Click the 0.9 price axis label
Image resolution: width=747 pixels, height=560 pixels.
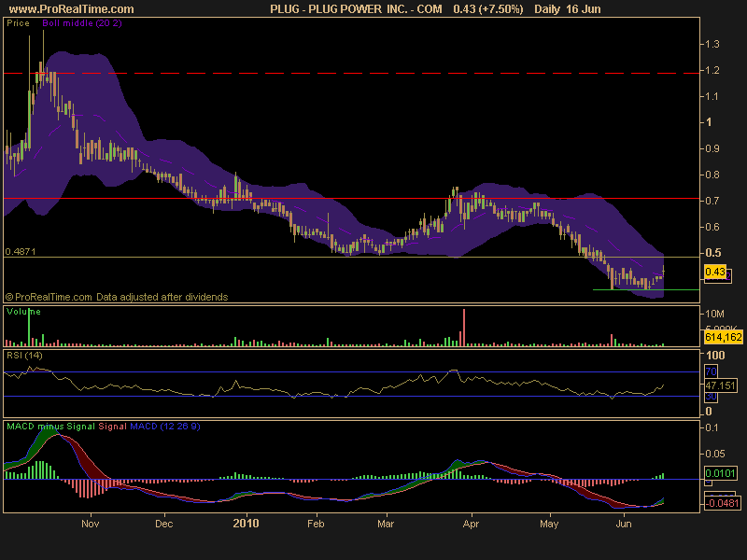pos(712,148)
